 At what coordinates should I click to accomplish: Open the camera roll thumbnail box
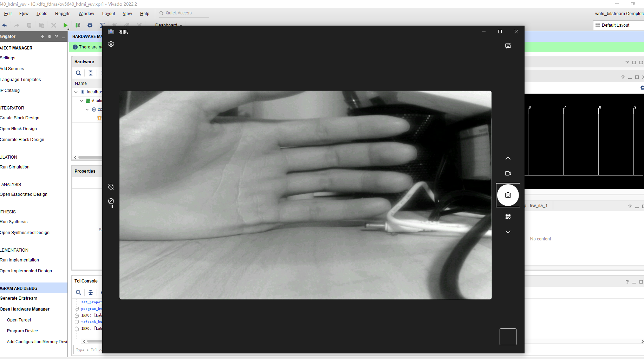click(x=508, y=337)
